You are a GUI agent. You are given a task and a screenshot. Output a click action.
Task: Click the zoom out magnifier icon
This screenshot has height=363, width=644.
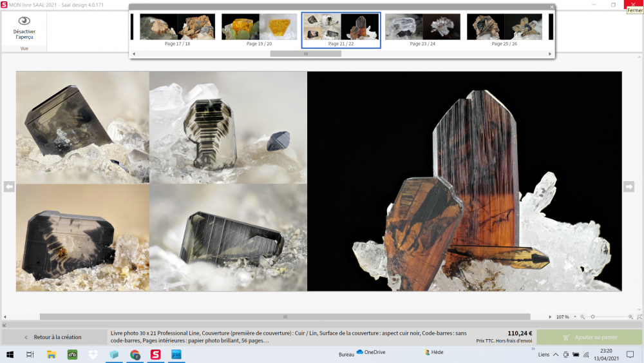click(x=583, y=317)
